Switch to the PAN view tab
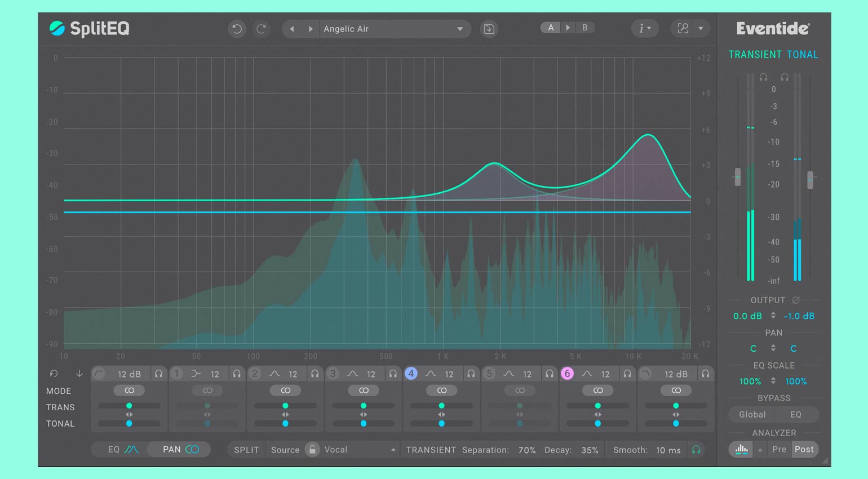 (x=180, y=449)
